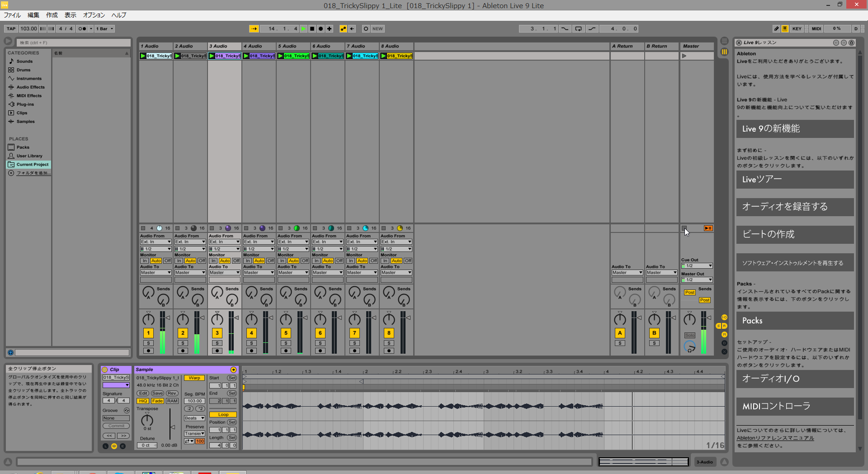Enable Follow playback icon in transport
Image resolution: width=868 pixels, height=474 pixels.
[x=254, y=28]
